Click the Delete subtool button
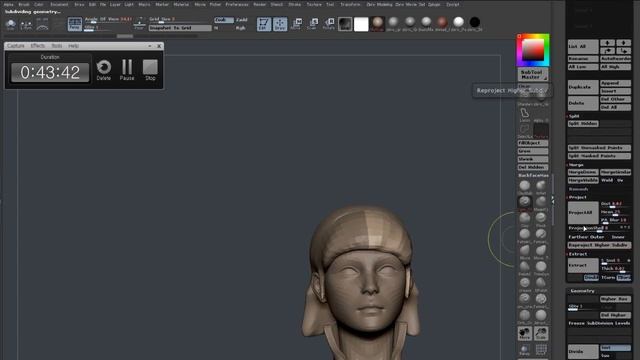This screenshot has height=360, width=640. point(583,103)
